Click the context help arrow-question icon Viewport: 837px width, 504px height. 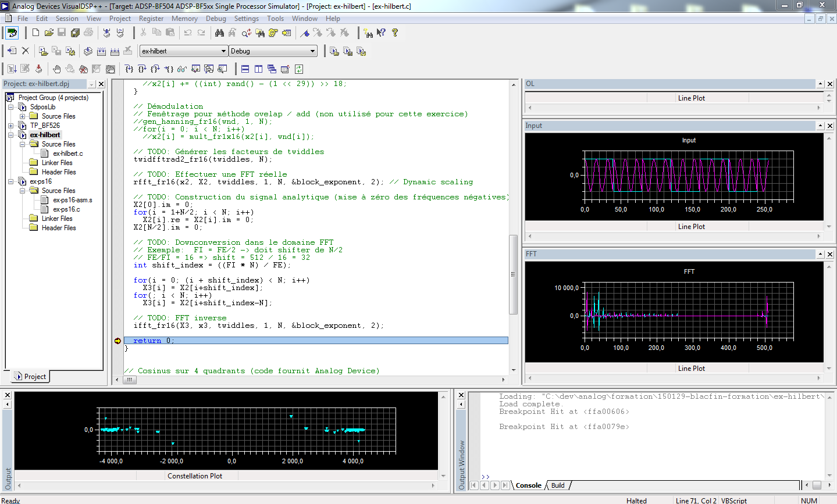[x=381, y=33]
